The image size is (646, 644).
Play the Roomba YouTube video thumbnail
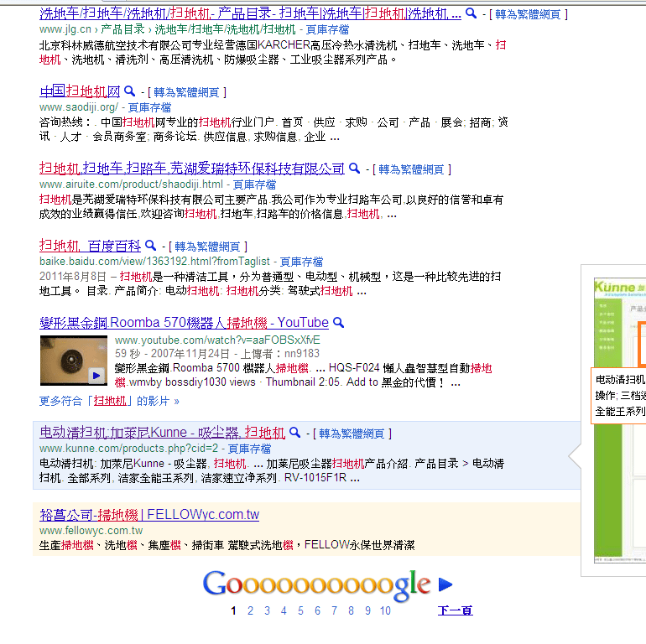click(73, 361)
